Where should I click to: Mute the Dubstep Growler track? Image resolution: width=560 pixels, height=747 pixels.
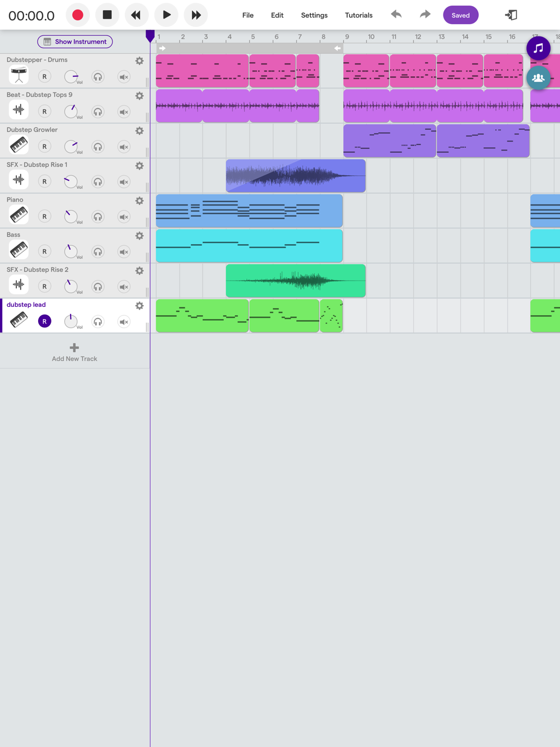coord(124,147)
